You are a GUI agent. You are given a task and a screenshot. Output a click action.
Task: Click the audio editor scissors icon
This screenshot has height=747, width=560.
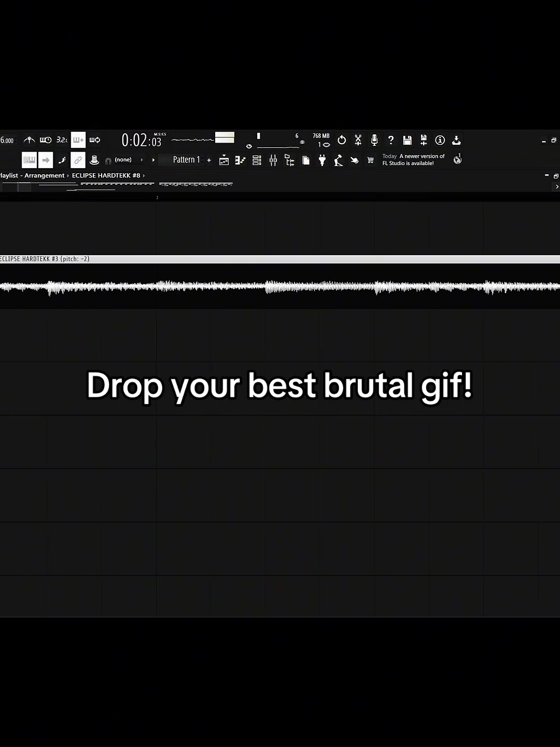(x=358, y=140)
